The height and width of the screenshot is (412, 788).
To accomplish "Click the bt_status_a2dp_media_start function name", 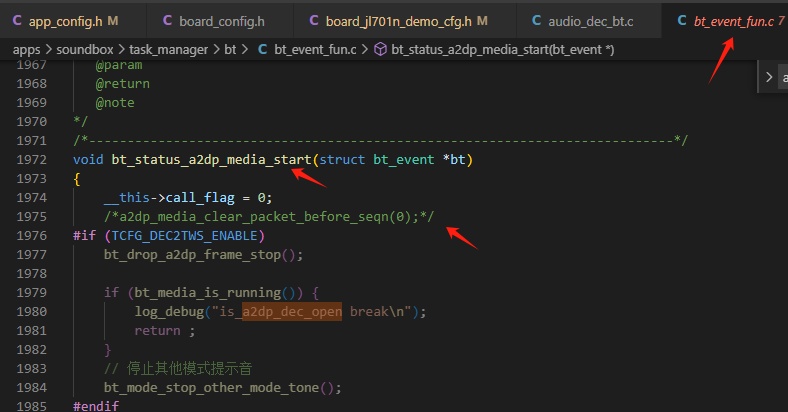I will coord(212,160).
